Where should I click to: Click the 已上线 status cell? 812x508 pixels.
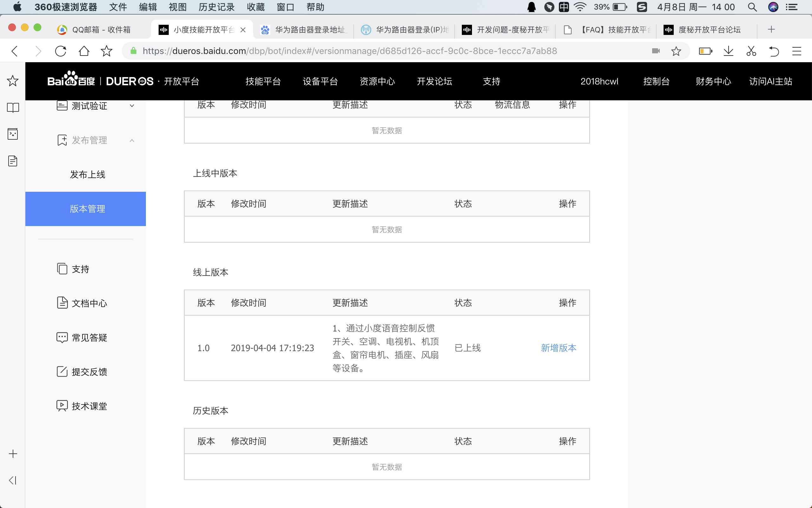click(468, 348)
